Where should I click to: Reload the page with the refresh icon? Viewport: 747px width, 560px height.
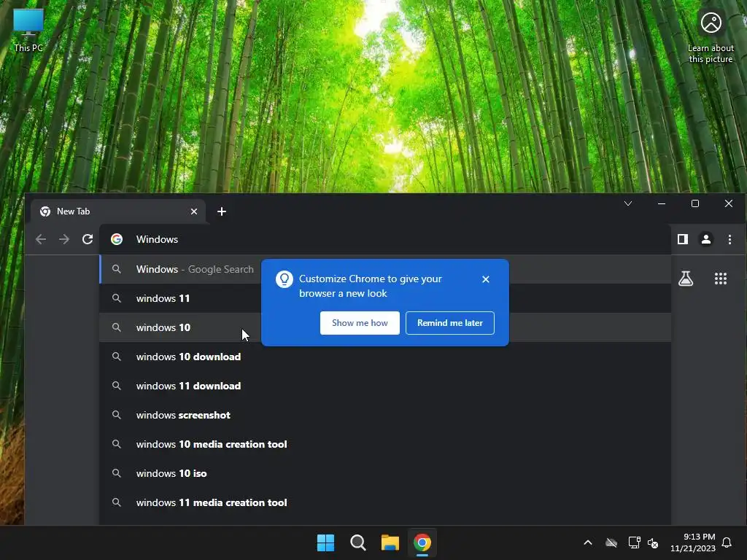(88, 239)
